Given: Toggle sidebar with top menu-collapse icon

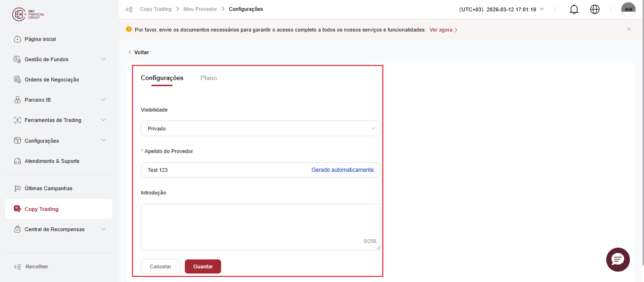Looking at the screenshot, I should pos(129,9).
